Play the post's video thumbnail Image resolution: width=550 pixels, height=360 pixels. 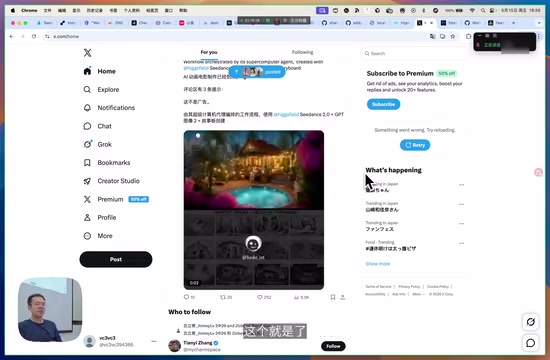(254, 210)
